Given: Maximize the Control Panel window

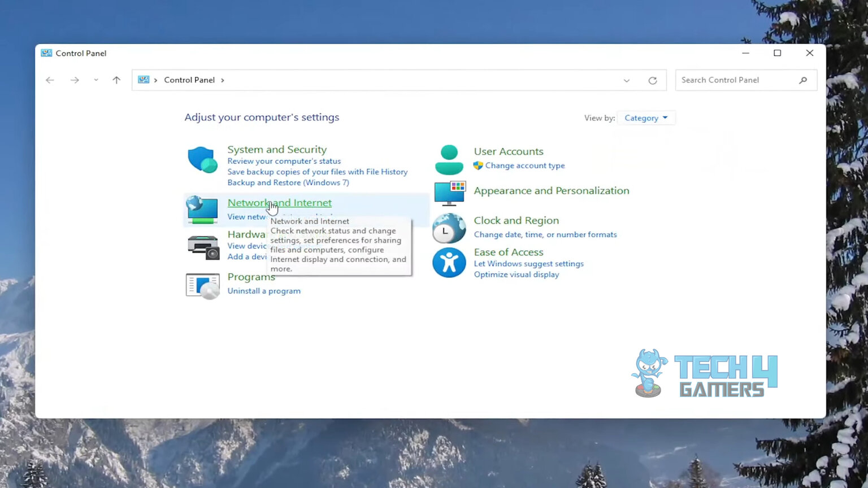Looking at the screenshot, I should [778, 53].
